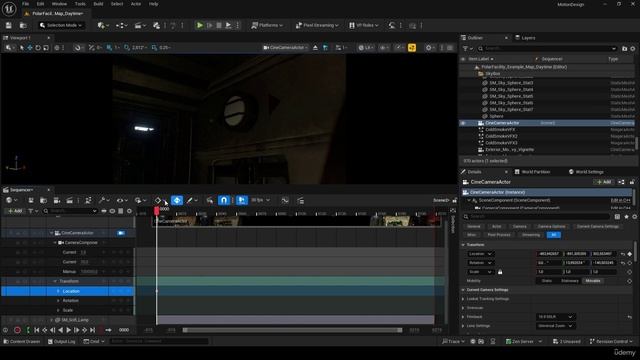This screenshot has width=640, height=360.
Task: Click the yellow cinematic viewport icon
Action: [x=412, y=48]
